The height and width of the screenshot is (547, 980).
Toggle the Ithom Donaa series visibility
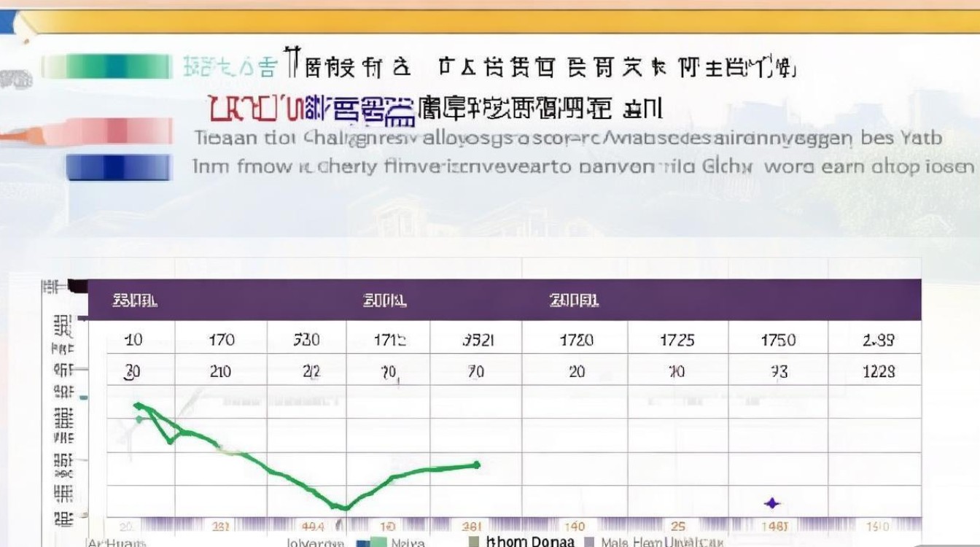526,542
